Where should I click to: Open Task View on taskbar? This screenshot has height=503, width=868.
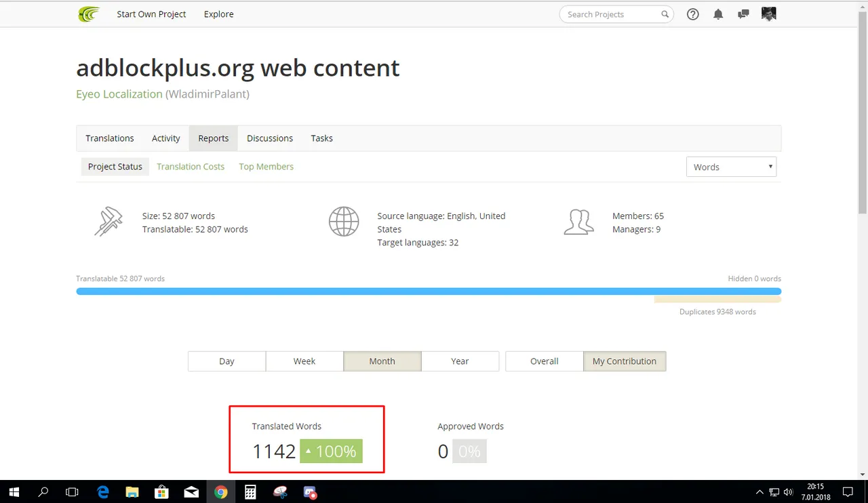coord(73,492)
